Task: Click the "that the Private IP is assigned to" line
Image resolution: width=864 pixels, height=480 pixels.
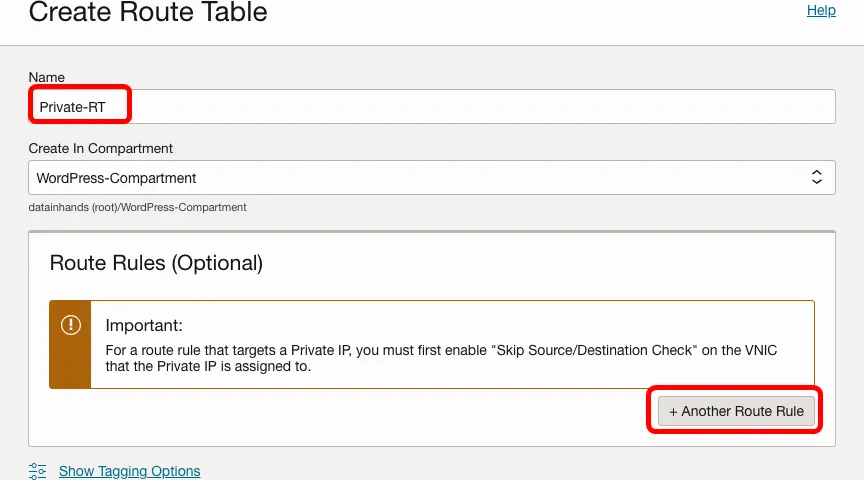Action: tap(208, 367)
